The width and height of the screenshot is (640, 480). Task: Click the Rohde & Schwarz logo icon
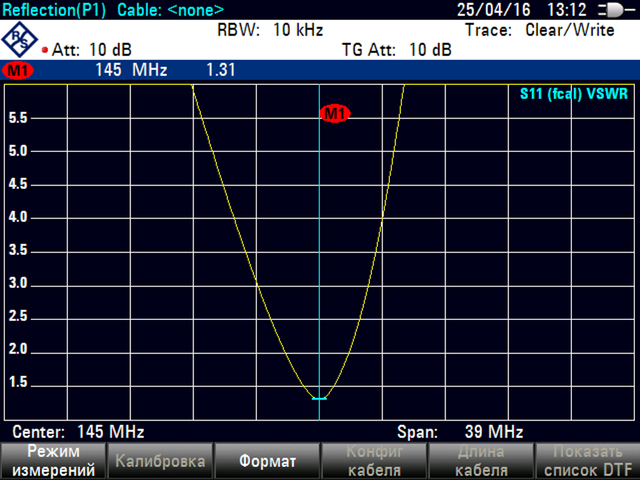(x=19, y=39)
